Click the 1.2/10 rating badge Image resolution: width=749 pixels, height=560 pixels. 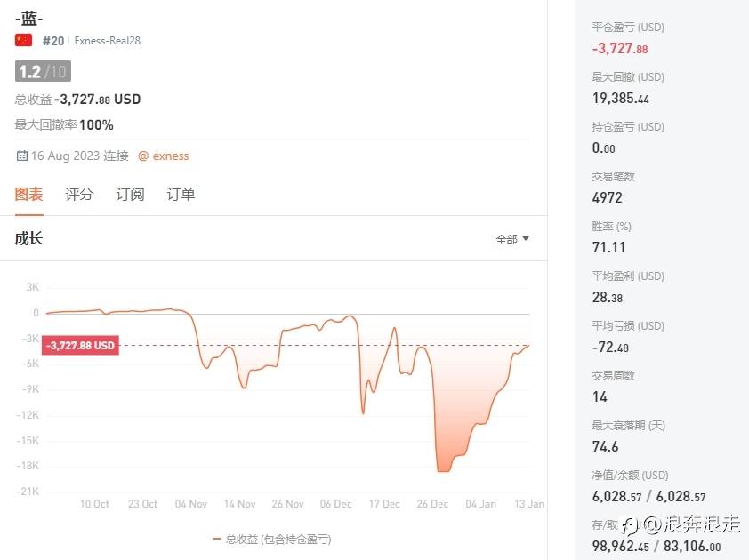point(42,72)
